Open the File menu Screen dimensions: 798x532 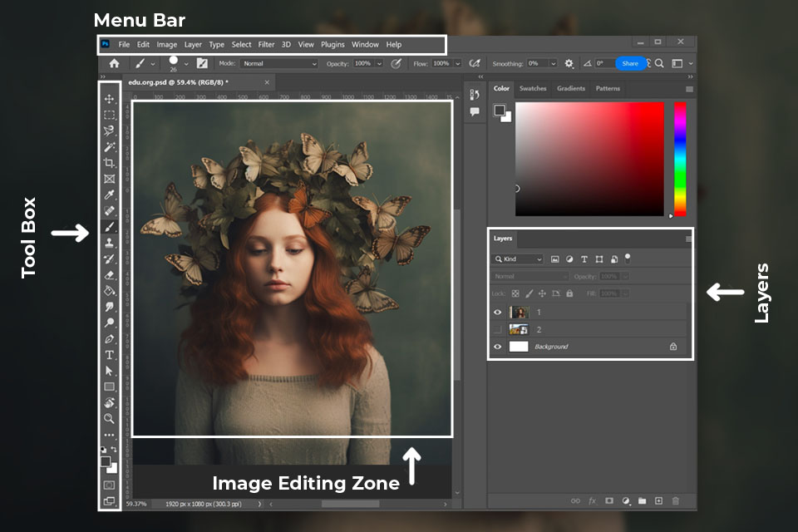tap(124, 44)
